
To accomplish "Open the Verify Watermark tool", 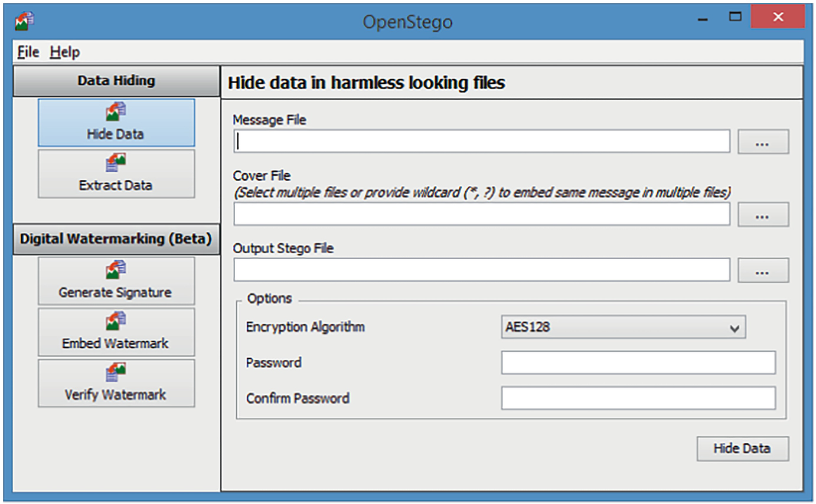I will [x=116, y=383].
